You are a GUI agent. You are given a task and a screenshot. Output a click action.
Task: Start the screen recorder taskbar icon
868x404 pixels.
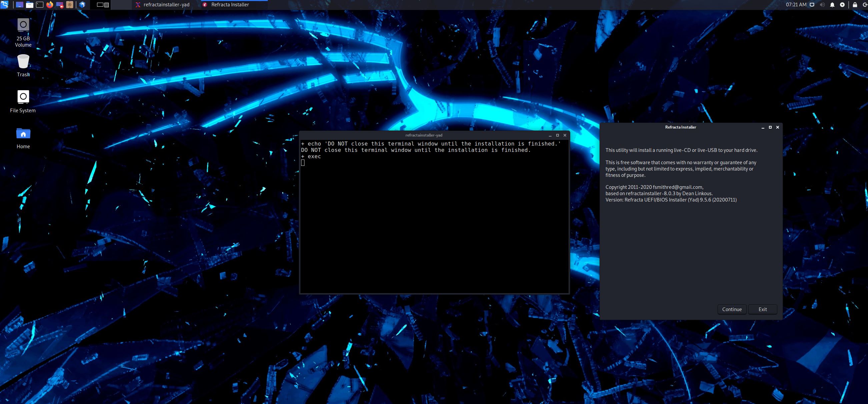pyautogui.click(x=60, y=4)
